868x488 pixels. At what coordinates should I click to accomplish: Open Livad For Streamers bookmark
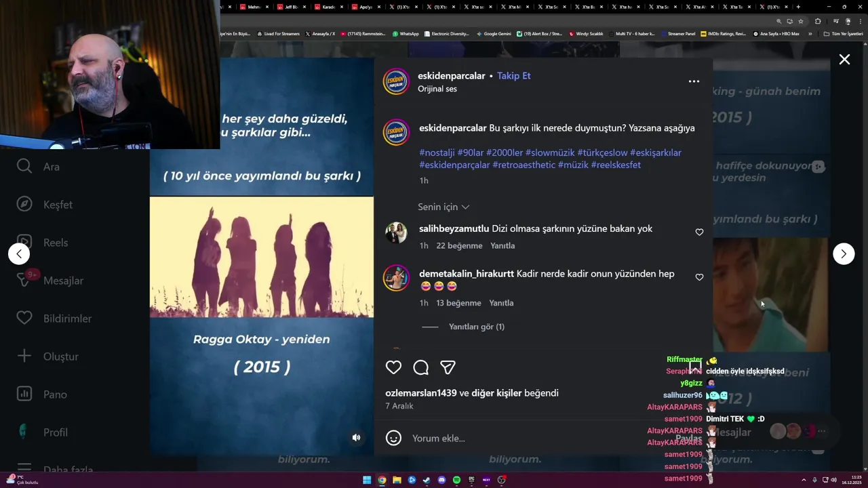[x=279, y=33]
